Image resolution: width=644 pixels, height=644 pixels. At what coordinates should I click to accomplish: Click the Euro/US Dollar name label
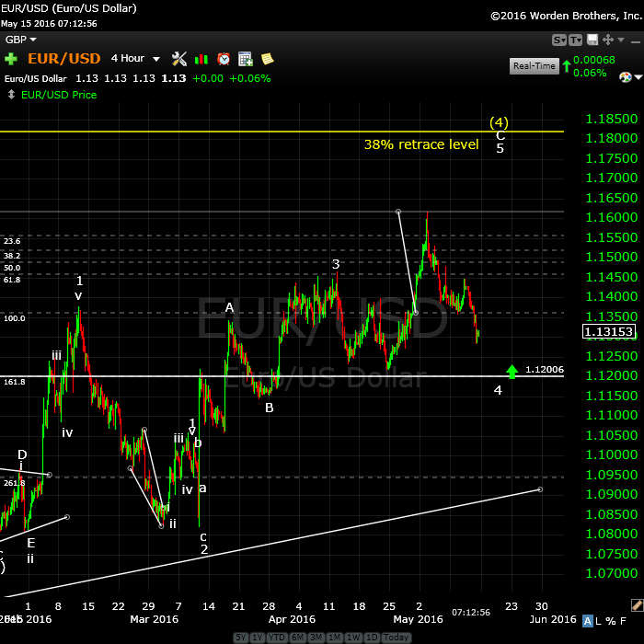point(36,79)
